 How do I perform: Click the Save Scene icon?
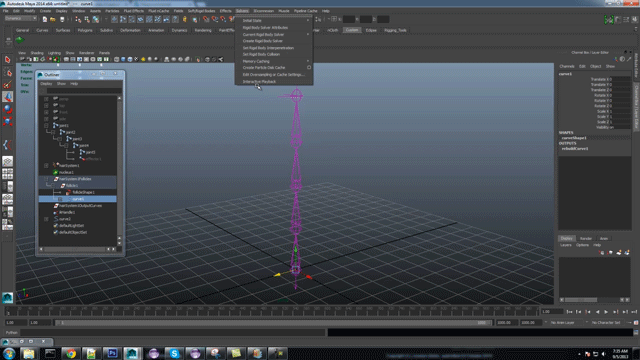click(x=62, y=20)
